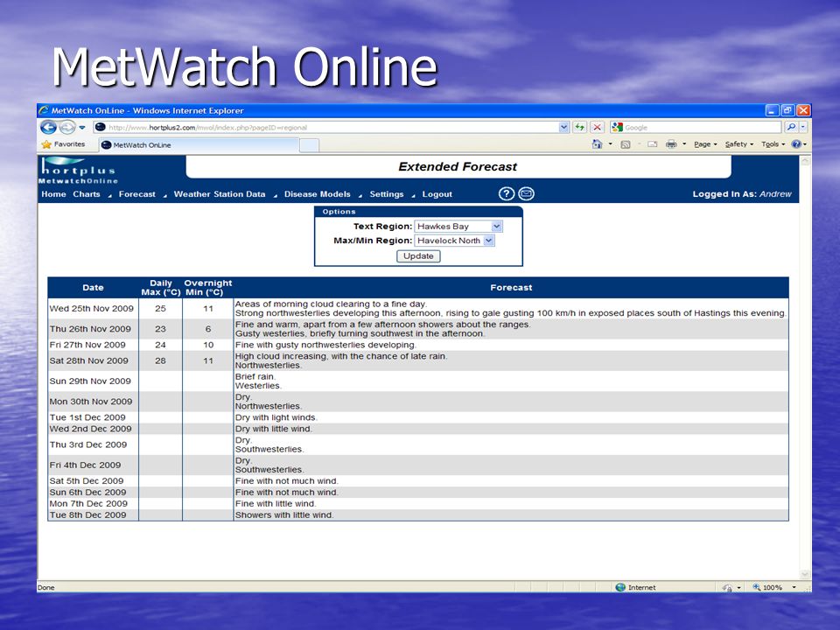Minimize the Internet Explorer window

pos(772,110)
